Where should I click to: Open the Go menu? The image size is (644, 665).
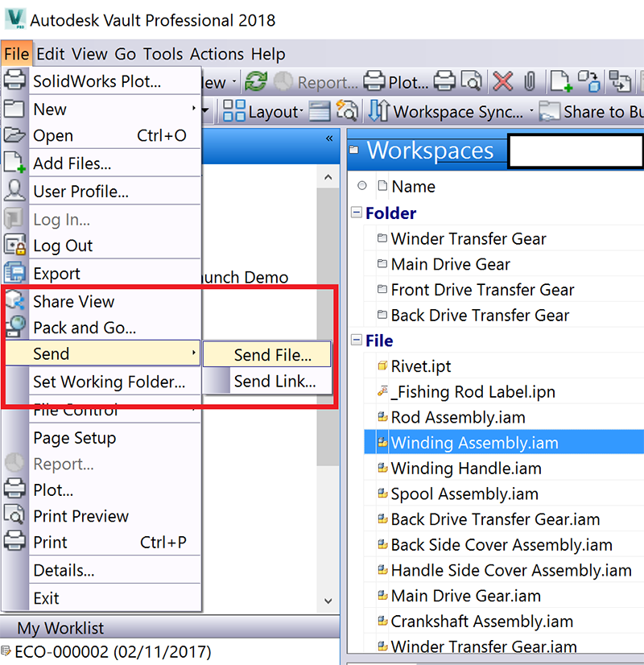pos(125,54)
